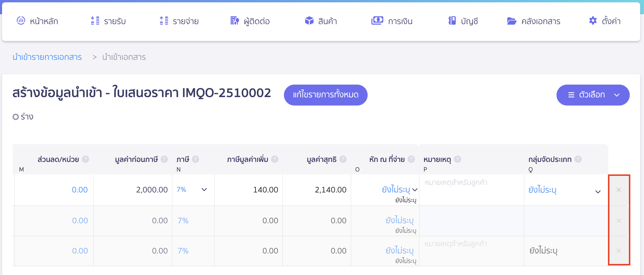Image resolution: width=644 pixels, height=275 pixels.
Task: Click the คลังเอกสาร folder icon
Action: coord(511,21)
